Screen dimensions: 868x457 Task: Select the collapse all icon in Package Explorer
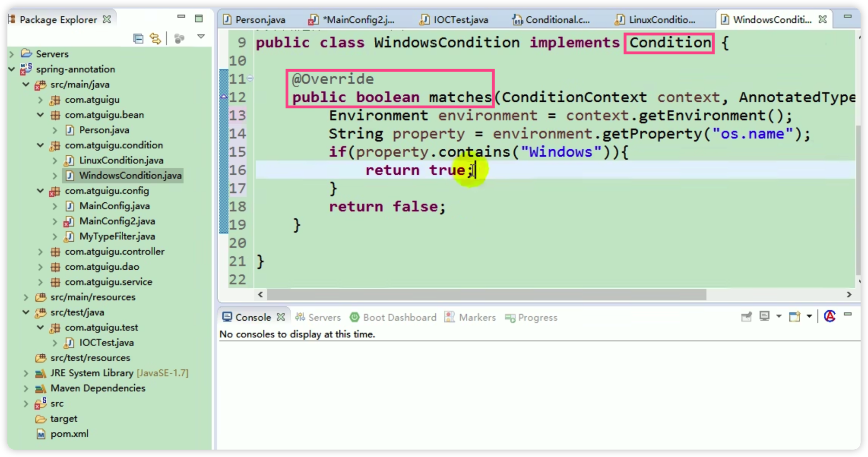tap(138, 38)
